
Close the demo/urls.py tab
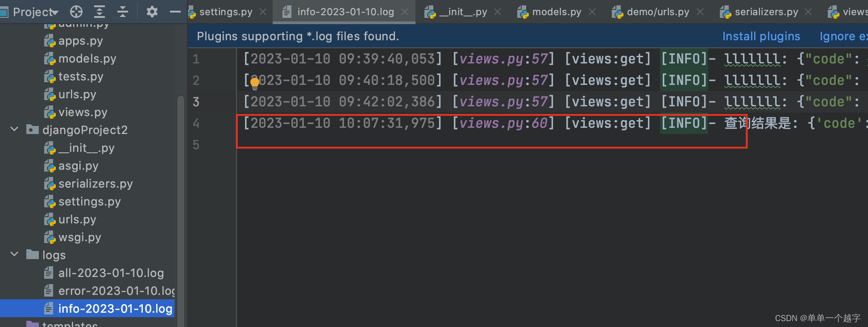click(700, 12)
